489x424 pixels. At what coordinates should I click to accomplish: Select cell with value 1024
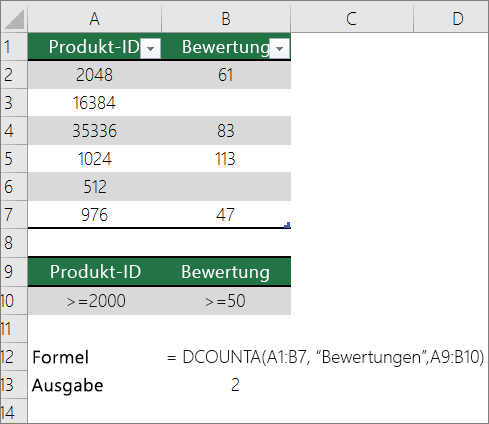(x=95, y=159)
